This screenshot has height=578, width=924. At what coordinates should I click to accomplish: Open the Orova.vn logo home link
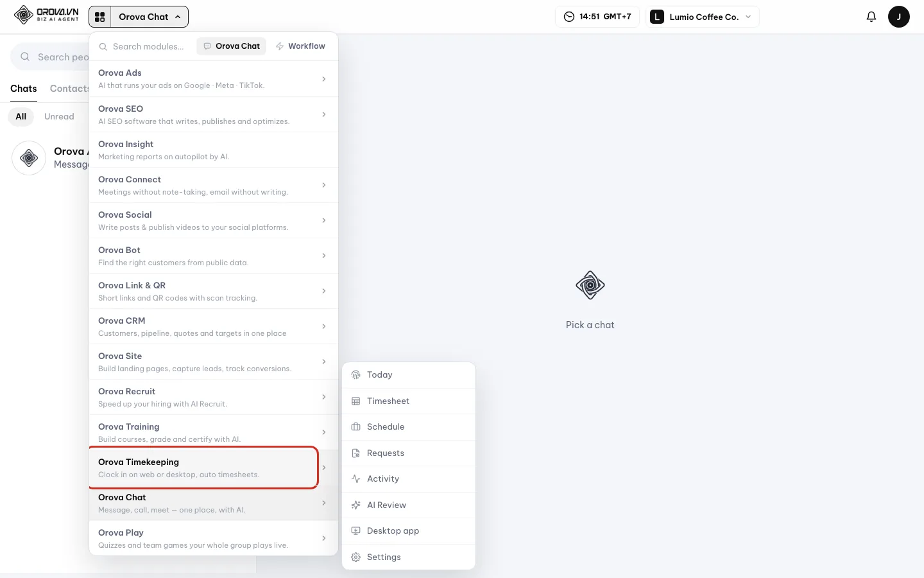[x=46, y=15]
